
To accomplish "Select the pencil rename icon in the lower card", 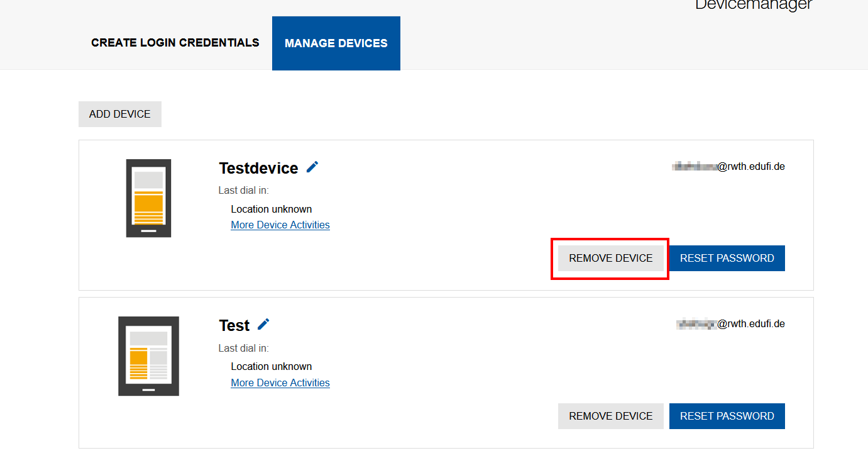I will click(x=263, y=324).
